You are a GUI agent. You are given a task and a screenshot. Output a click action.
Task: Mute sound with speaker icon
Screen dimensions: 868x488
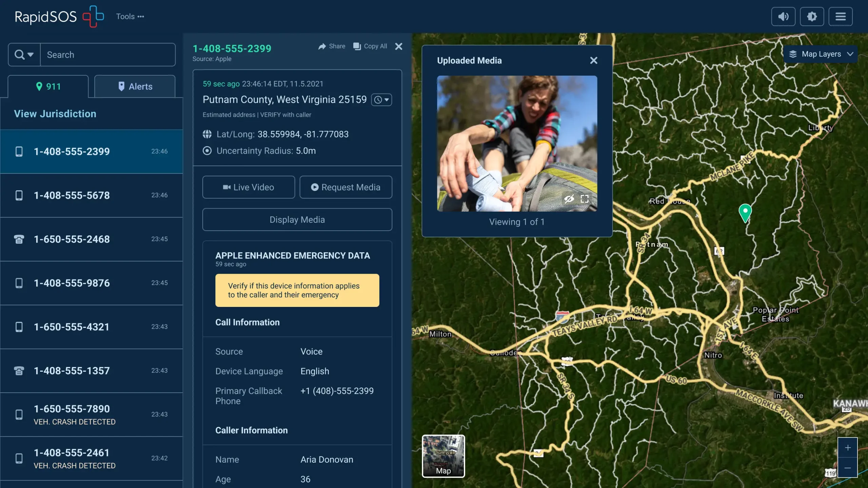point(783,16)
